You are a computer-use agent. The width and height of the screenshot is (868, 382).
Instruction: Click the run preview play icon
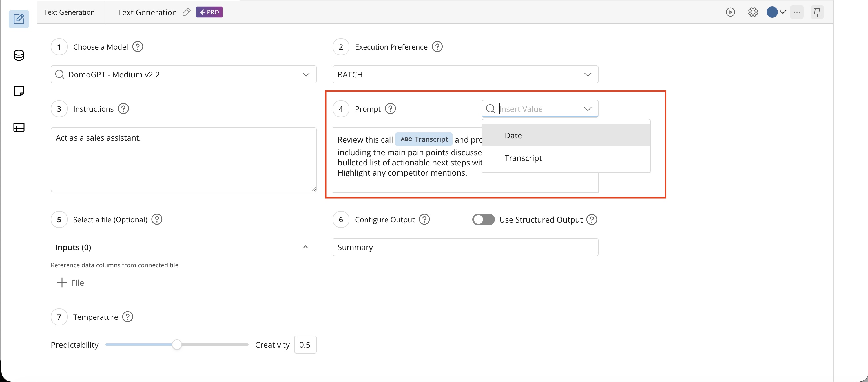[730, 12]
